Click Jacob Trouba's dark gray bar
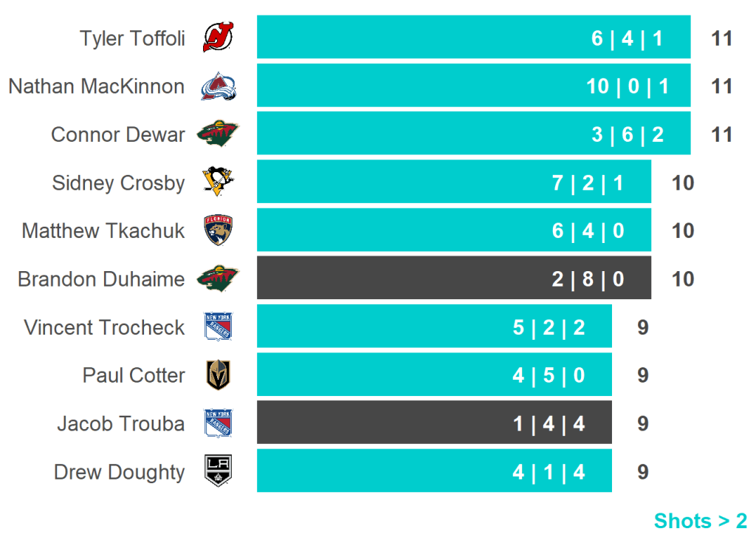 tap(434, 423)
